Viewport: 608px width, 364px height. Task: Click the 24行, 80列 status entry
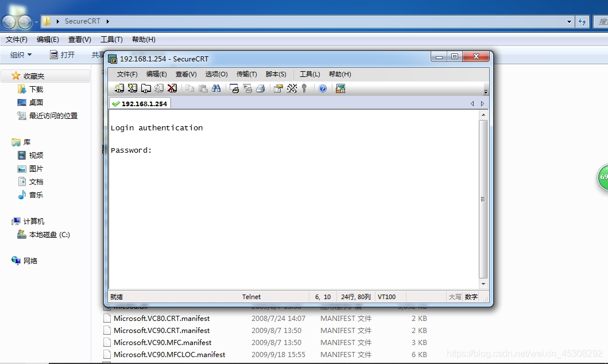355,297
